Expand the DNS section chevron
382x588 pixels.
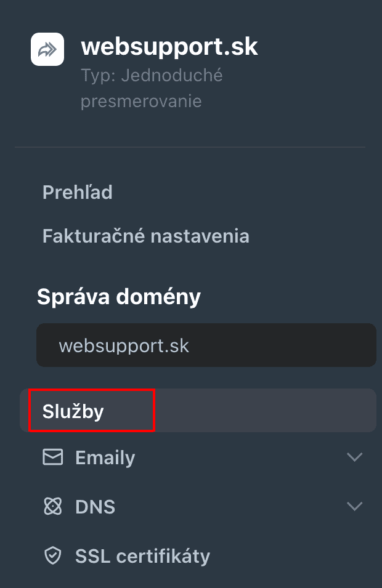point(355,506)
